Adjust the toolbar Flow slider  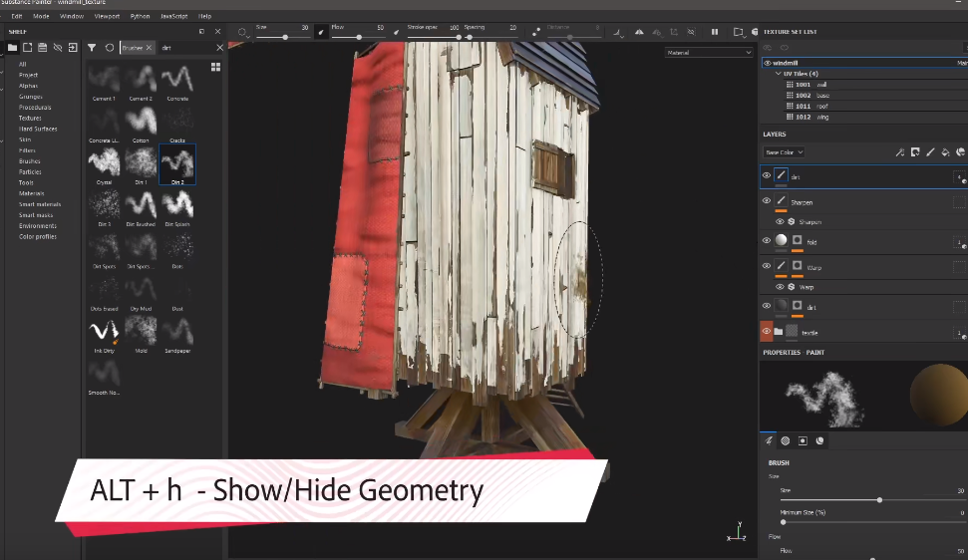click(x=357, y=37)
